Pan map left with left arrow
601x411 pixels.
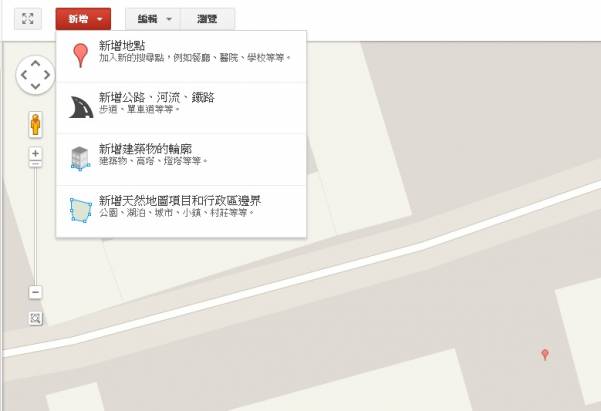24,75
